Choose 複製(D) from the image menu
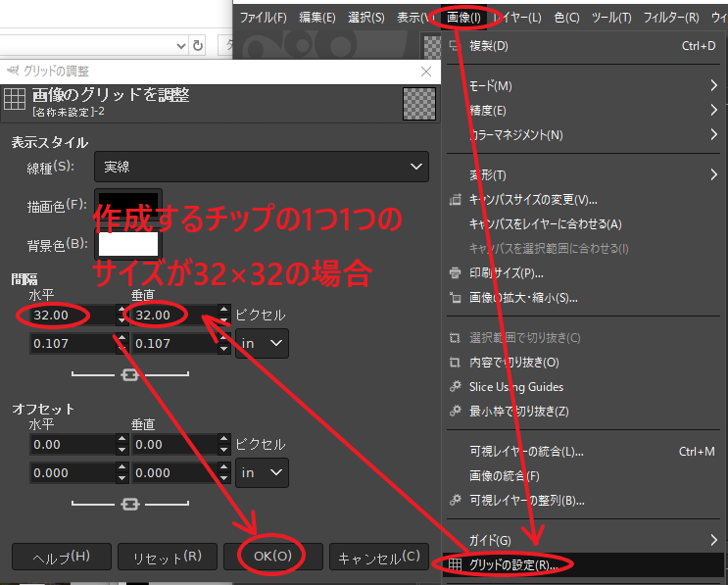Screen dimensions: 728x585 pyautogui.click(x=583, y=46)
